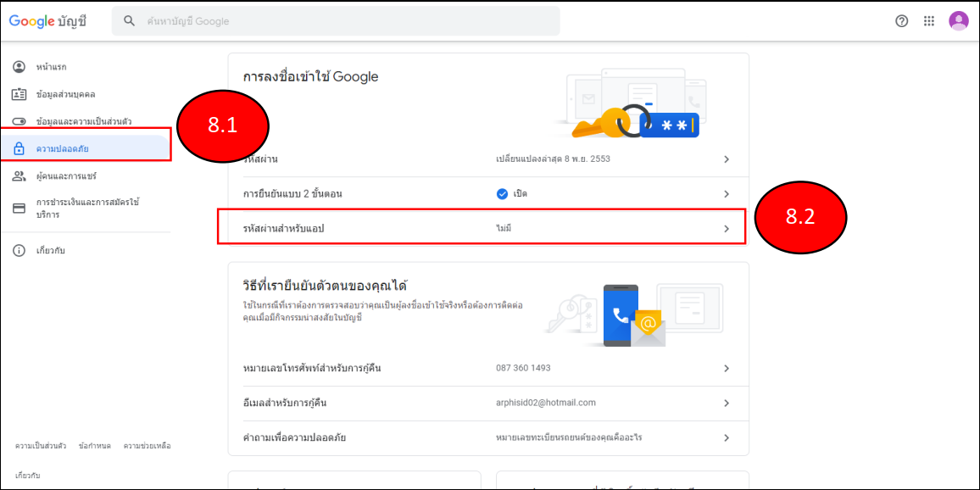This screenshot has height=490, width=980.
Task: Expand the รหัสผ่าน row chevron
Action: point(727,159)
